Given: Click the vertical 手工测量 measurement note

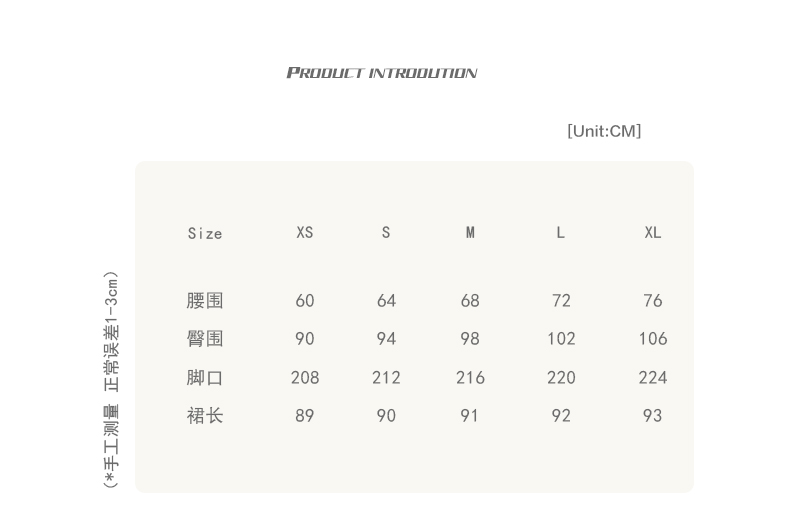Looking at the screenshot, I should (112, 380).
